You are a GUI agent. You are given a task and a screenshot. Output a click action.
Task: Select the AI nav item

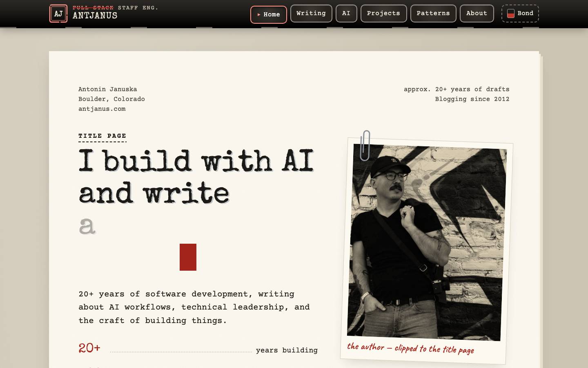pyautogui.click(x=346, y=13)
